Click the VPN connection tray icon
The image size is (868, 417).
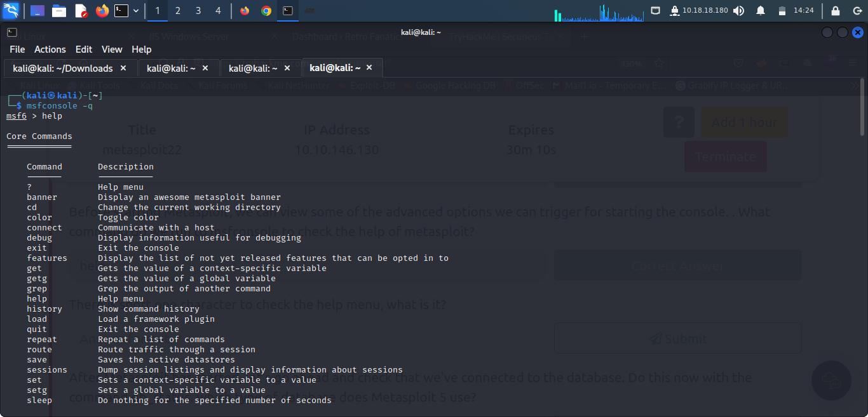point(675,11)
